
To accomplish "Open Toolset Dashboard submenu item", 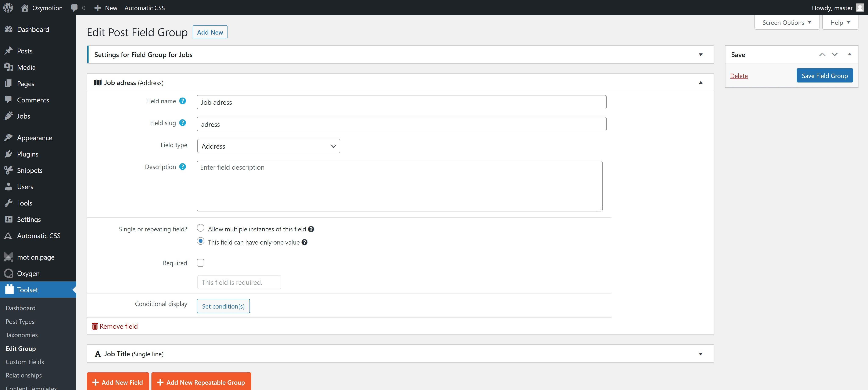I will click(20, 308).
